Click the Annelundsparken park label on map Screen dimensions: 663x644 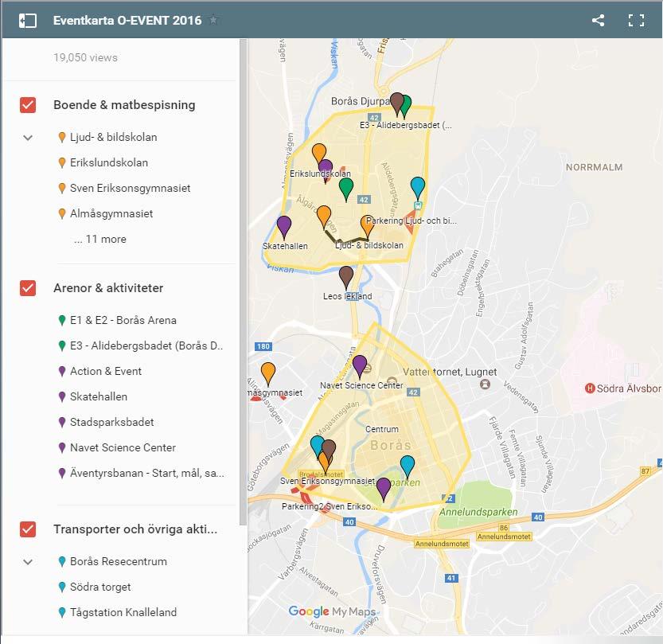pos(478,512)
